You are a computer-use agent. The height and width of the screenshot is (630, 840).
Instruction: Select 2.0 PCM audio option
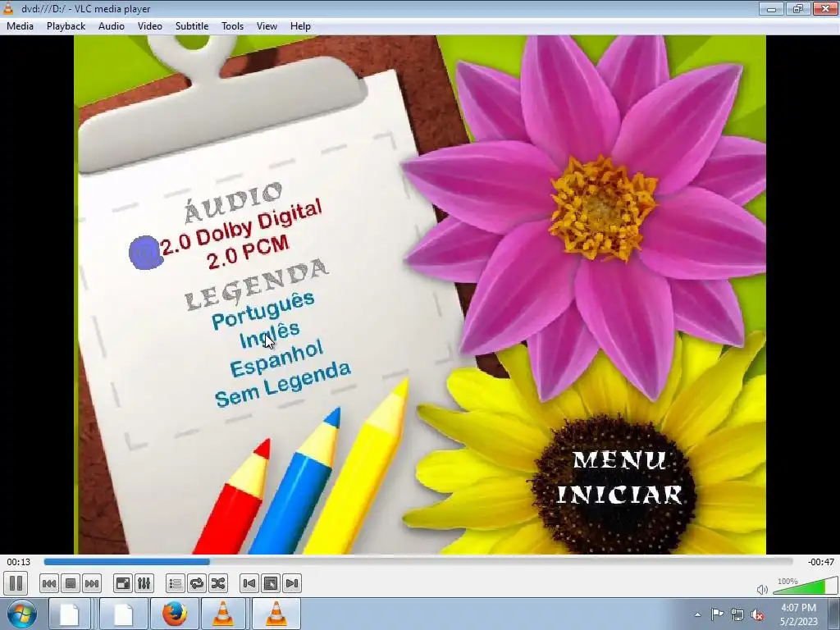click(x=248, y=253)
